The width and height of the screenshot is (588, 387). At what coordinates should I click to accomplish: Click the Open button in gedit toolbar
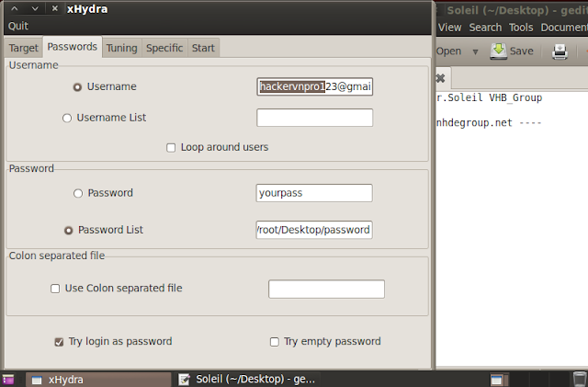[449, 51]
